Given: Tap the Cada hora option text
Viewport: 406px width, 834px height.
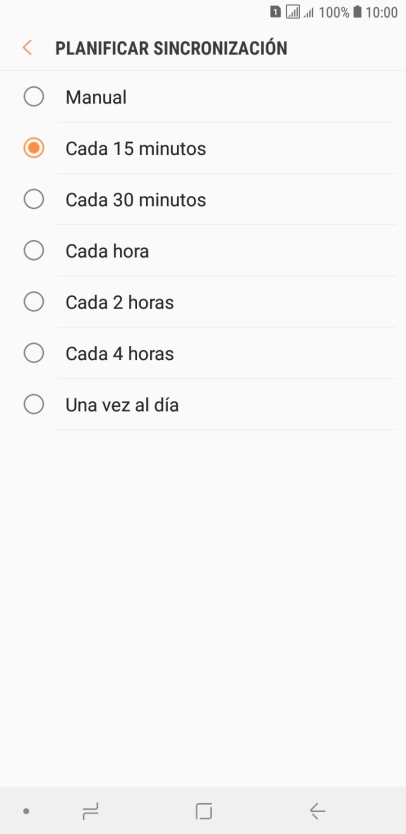Looking at the screenshot, I should pyautogui.click(x=107, y=251).
